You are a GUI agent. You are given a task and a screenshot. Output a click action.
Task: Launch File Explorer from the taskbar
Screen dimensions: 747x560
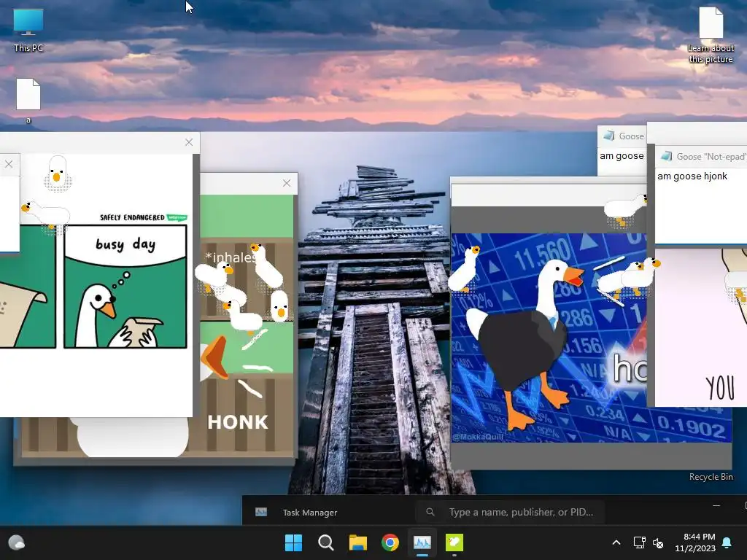click(357, 542)
